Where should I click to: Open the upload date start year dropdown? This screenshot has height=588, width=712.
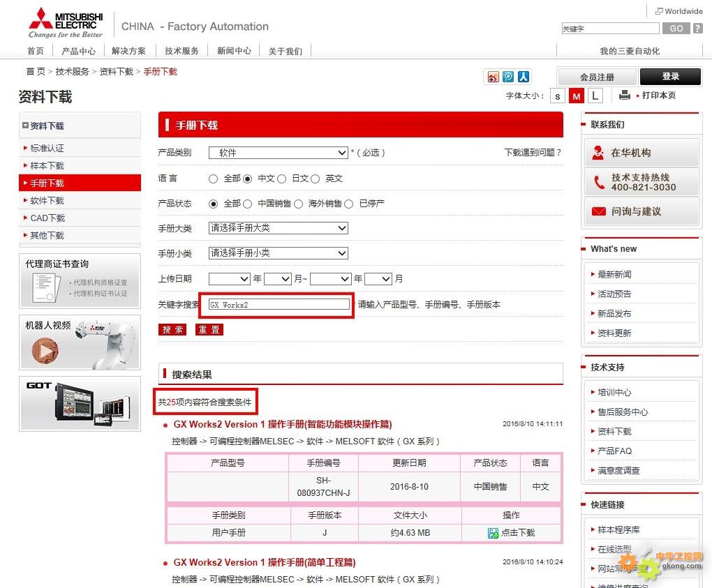point(230,278)
